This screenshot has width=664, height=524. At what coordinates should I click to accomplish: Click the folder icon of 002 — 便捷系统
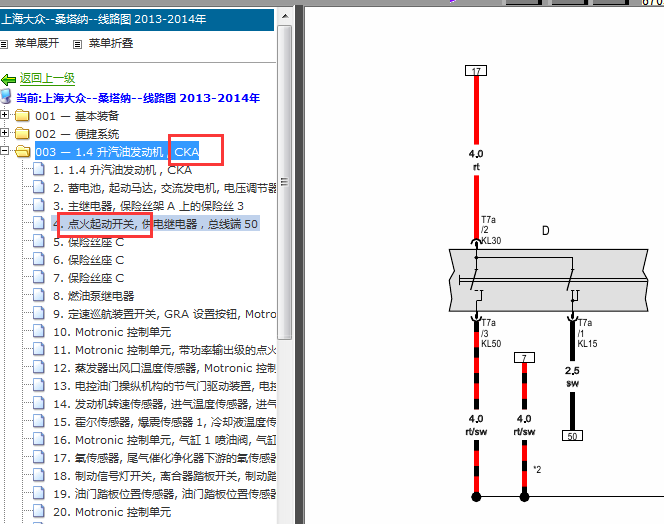pos(22,133)
